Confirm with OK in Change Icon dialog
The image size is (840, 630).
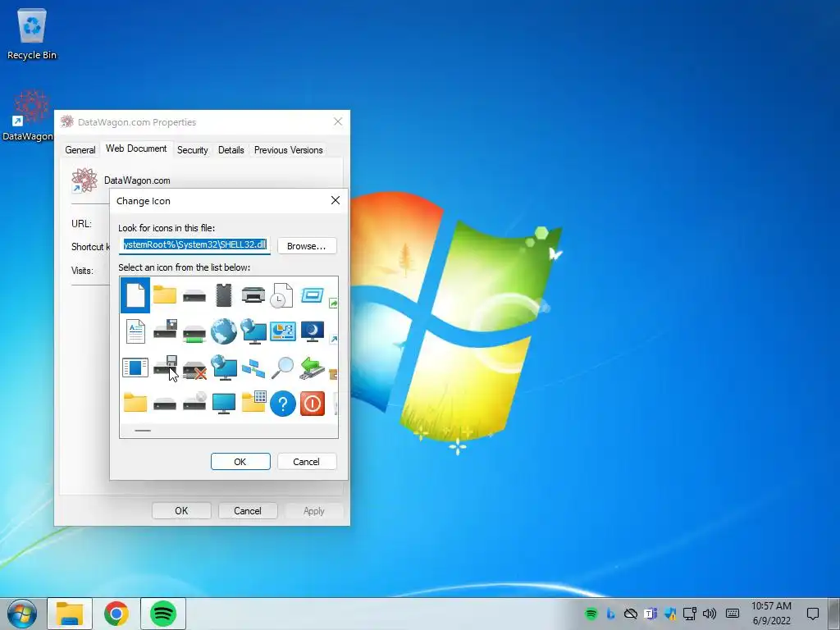click(x=240, y=462)
